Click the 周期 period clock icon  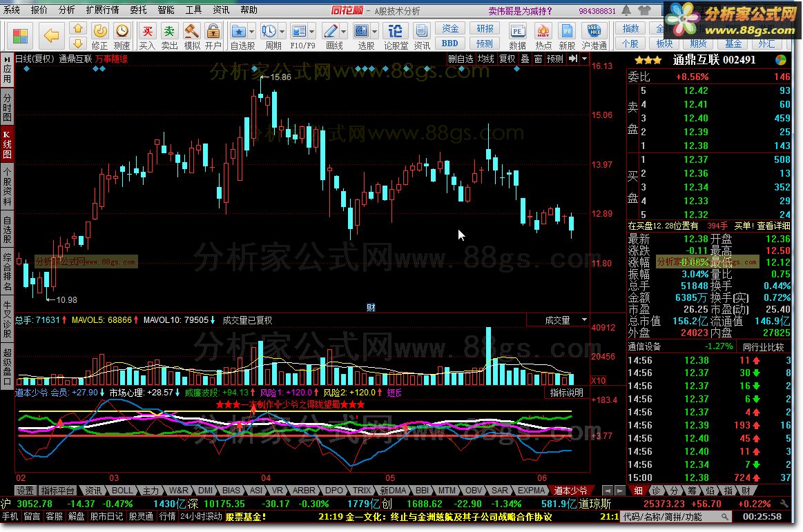(x=269, y=31)
